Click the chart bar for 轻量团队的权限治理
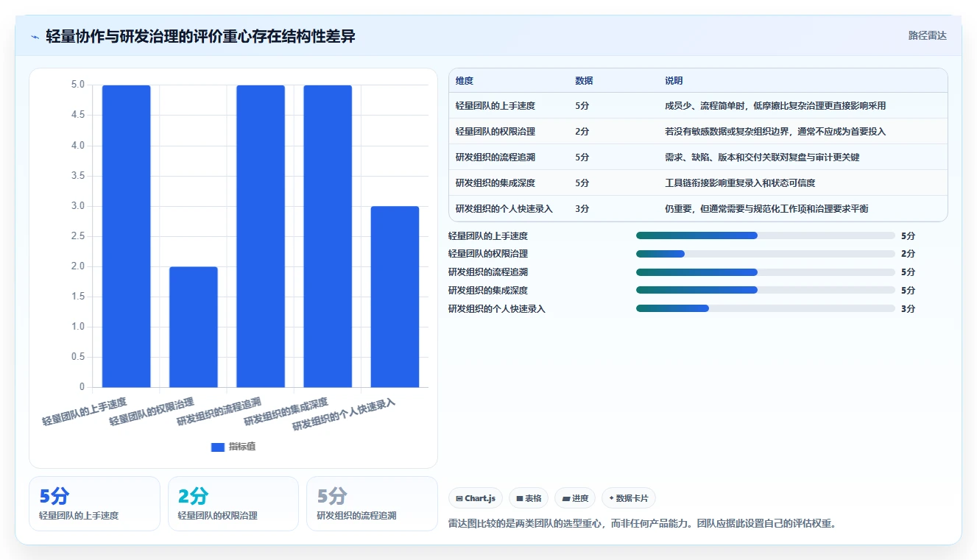 tap(194, 327)
